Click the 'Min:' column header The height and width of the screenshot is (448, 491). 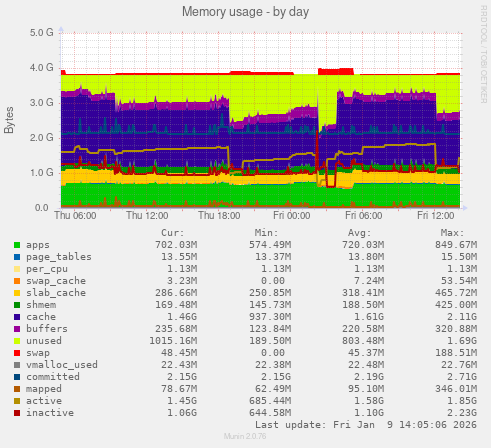[266, 233]
